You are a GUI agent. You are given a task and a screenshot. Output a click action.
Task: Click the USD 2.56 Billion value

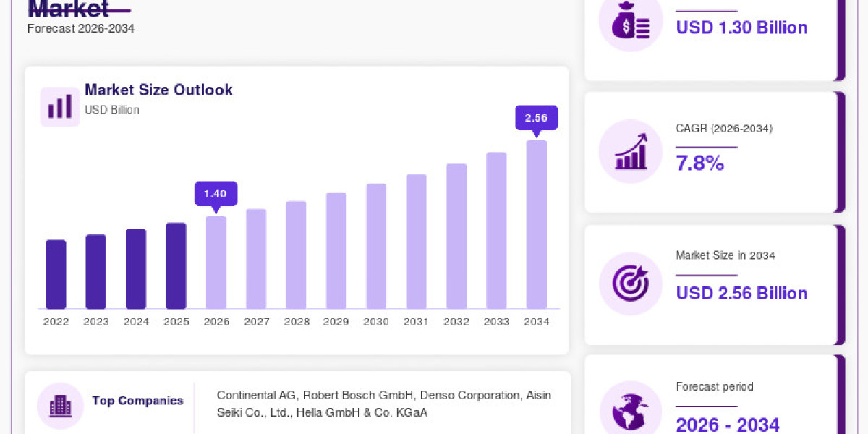tap(741, 293)
